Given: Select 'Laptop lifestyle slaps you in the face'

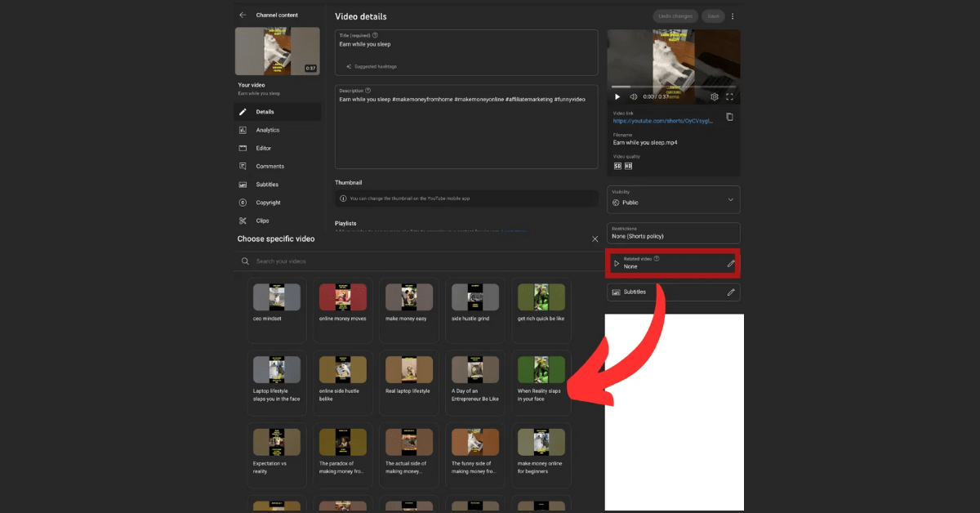Looking at the screenshot, I should (277, 383).
